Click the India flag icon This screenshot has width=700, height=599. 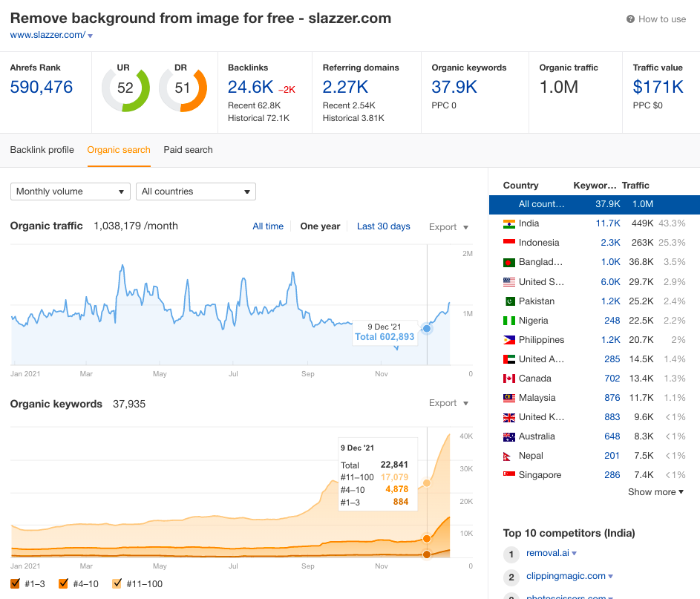508,223
